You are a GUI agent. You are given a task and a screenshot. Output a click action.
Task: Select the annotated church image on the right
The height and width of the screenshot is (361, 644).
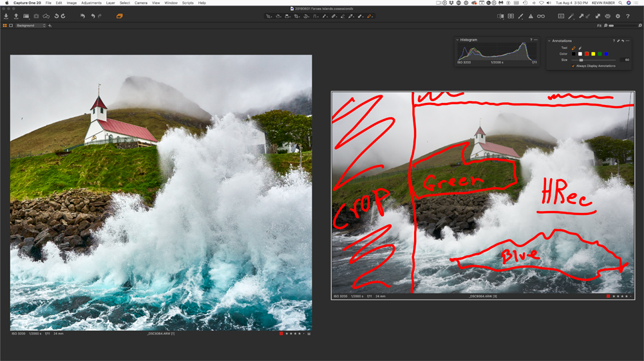pyautogui.click(x=482, y=192)
